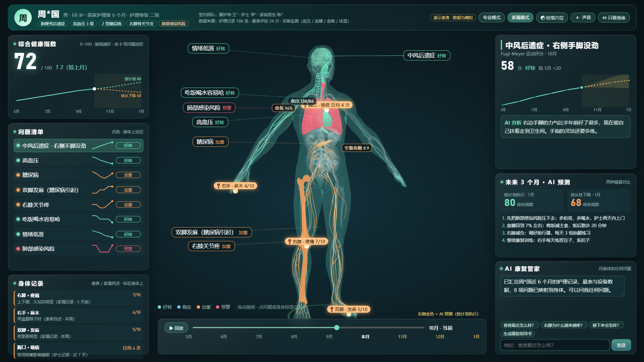
Task: Click the 双脚 发麻 pin marker
Action: [349, 309]
